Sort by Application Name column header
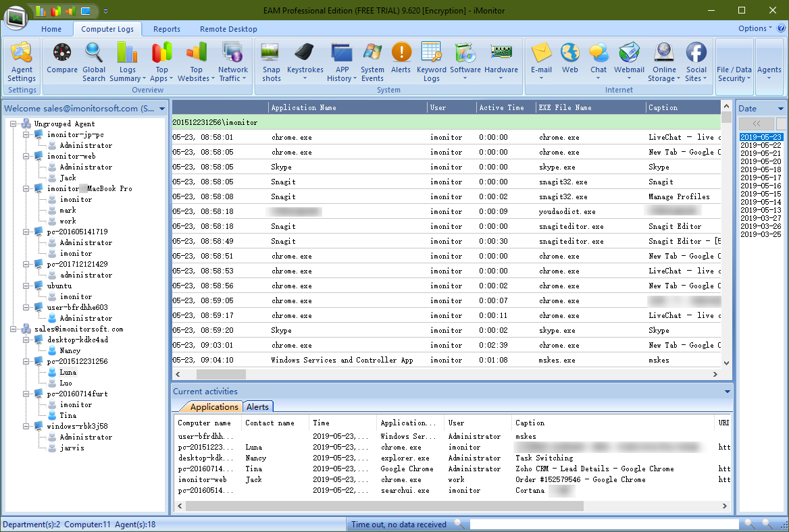The width and height of the screenshot is (789, 532). pyautogui.click(x=348, y=107)
